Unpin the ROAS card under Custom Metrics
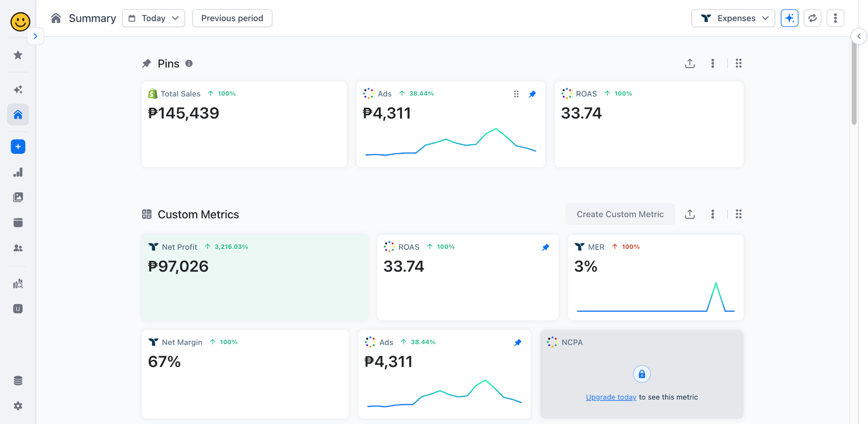This screenshot has width=868, height=424. point(545,247)
